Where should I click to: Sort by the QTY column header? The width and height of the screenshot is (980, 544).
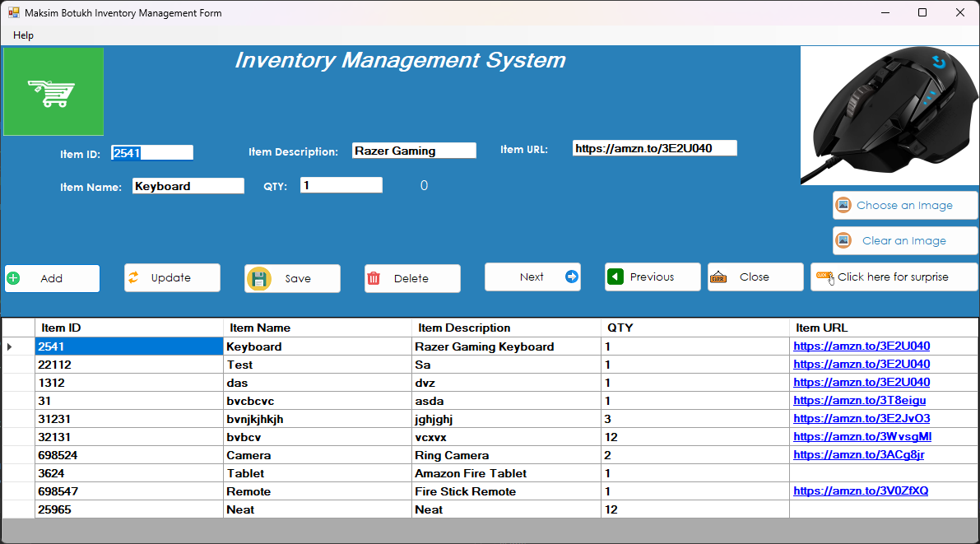(695, 328)
